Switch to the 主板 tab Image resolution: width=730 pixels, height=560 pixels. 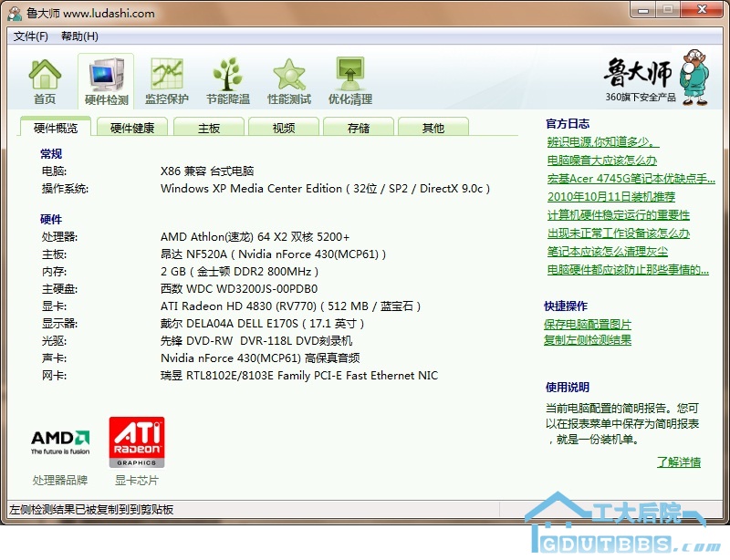click(209, 129)
